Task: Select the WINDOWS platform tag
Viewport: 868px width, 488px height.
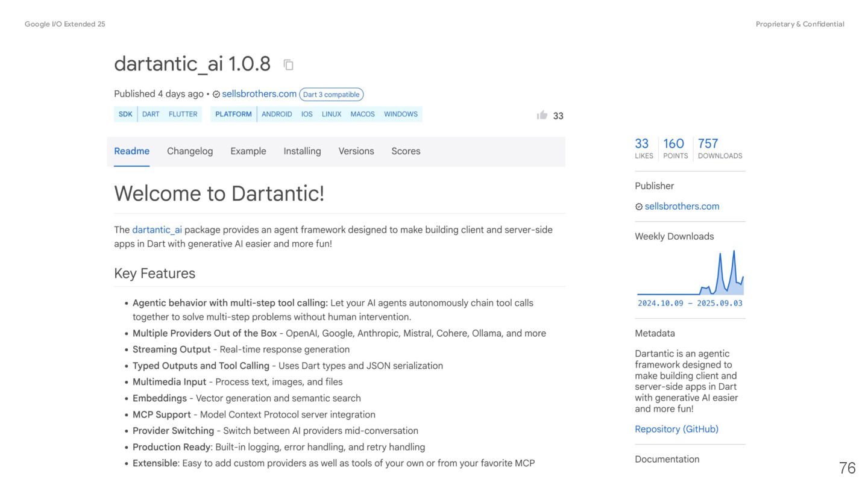Action: click(x=401, y=114)
